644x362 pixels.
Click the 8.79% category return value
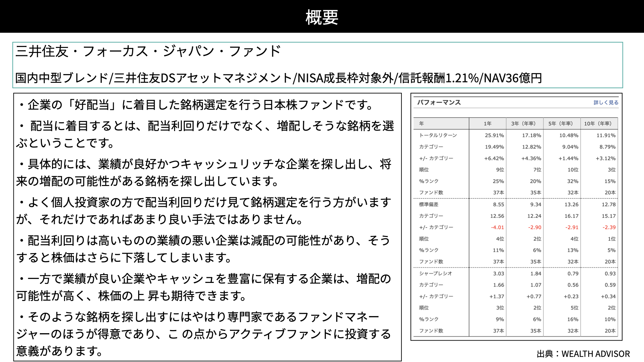(607, 147)
